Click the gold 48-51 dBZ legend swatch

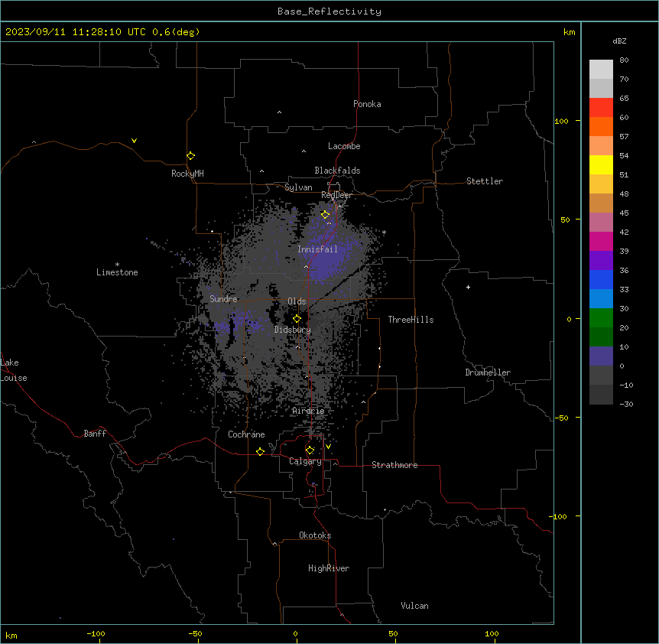[x=601, y=184]
